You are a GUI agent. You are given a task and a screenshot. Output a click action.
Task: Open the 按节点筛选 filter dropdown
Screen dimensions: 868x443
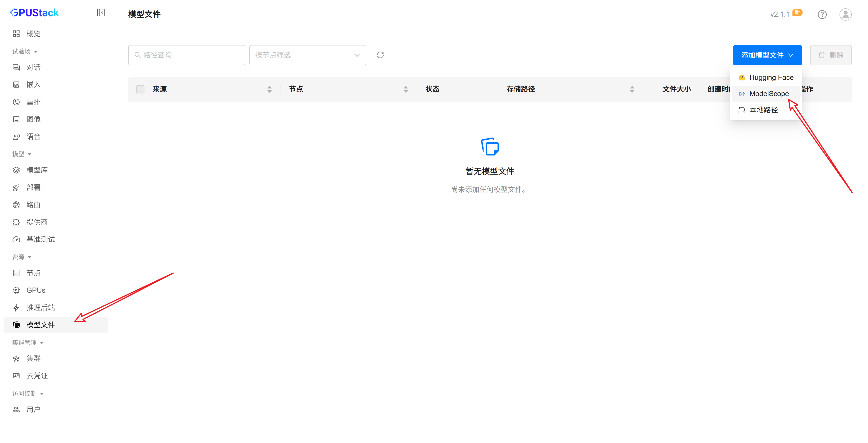307,55
